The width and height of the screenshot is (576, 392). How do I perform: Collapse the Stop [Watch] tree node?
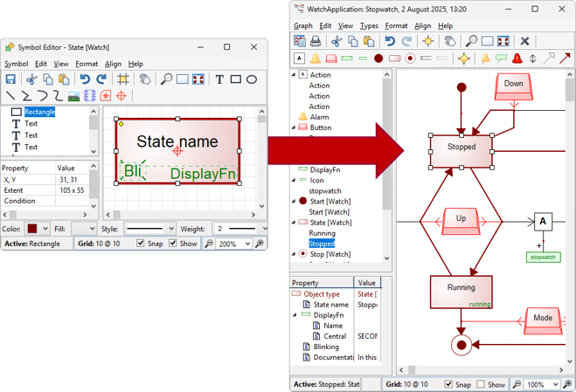294,254
